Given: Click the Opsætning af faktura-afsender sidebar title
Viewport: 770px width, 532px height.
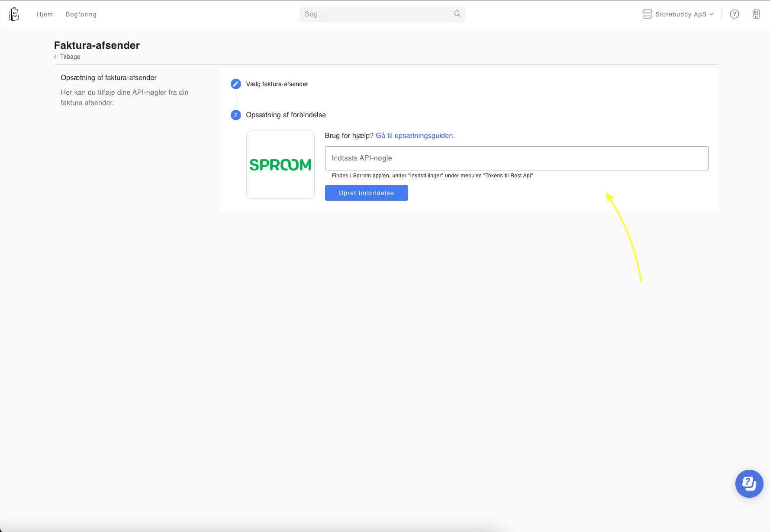Looking at the screenshot, I should 109,78.
